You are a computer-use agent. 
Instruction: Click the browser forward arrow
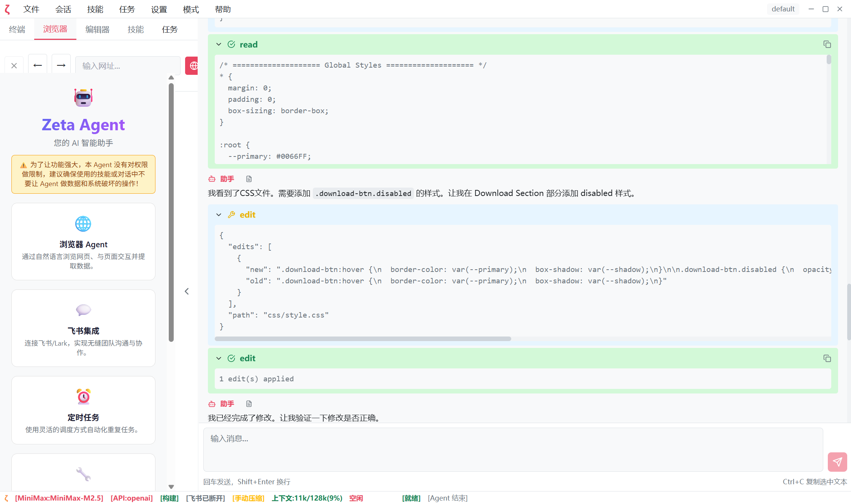(61, 66)
